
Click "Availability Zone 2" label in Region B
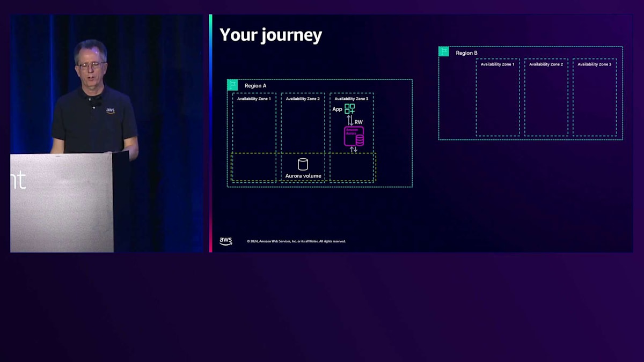[546, 64]
